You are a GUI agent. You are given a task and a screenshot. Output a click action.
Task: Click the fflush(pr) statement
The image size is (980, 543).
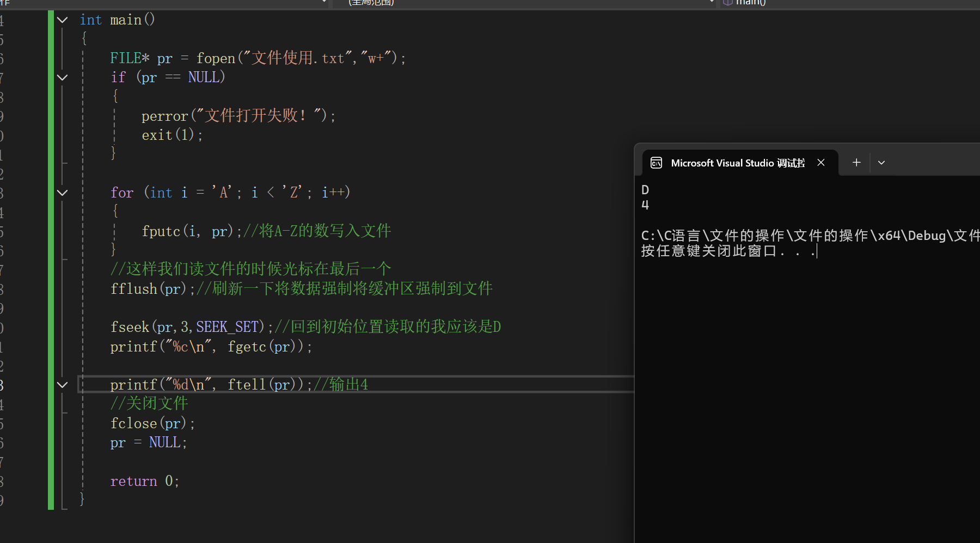[152, 288]
